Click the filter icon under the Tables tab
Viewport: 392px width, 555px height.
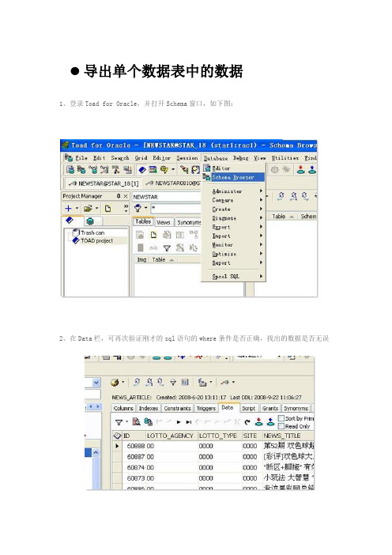click(x=167, y=247)
